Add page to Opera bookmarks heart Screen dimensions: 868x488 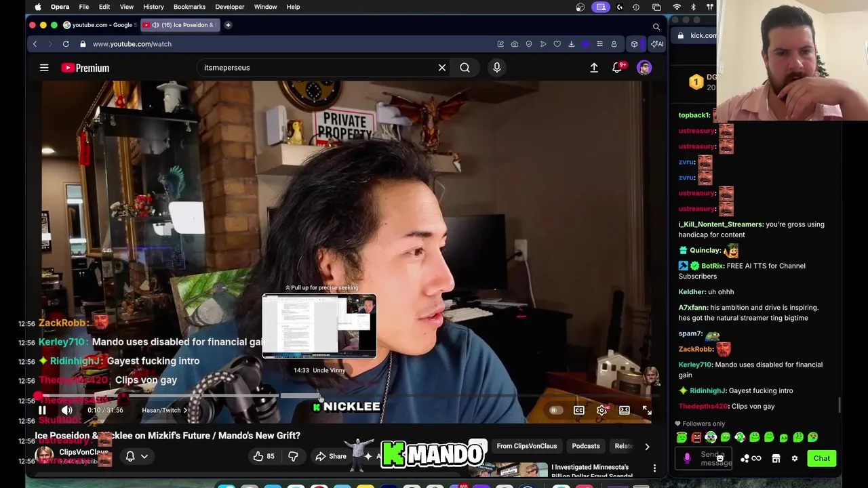point(557,44)
